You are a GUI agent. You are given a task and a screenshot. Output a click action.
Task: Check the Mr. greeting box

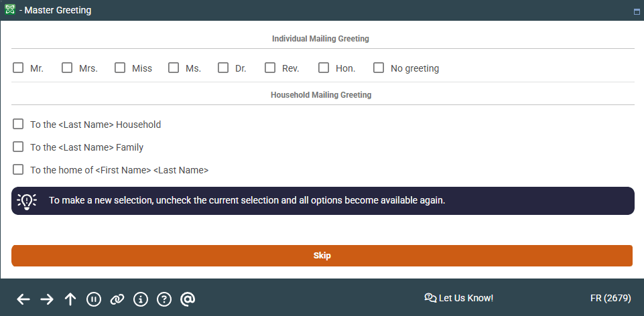click(x=18, y=68)
